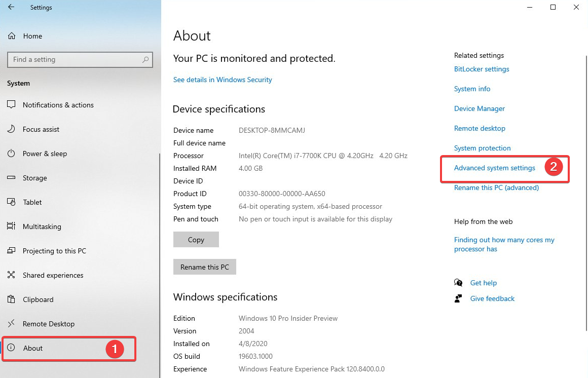Viewport: 588px width, 378px height.
Task: Click Give feedback link
Action: click(x=492, y=298)
